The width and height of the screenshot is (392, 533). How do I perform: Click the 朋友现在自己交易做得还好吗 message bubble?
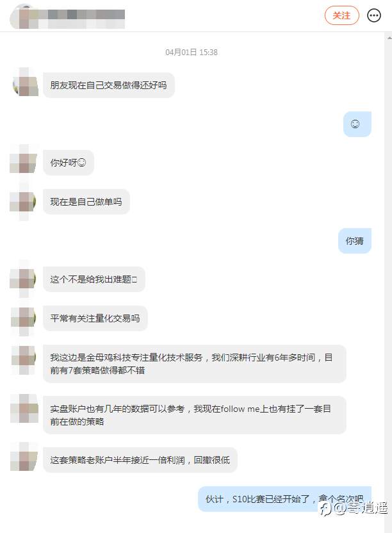point(109,85)
